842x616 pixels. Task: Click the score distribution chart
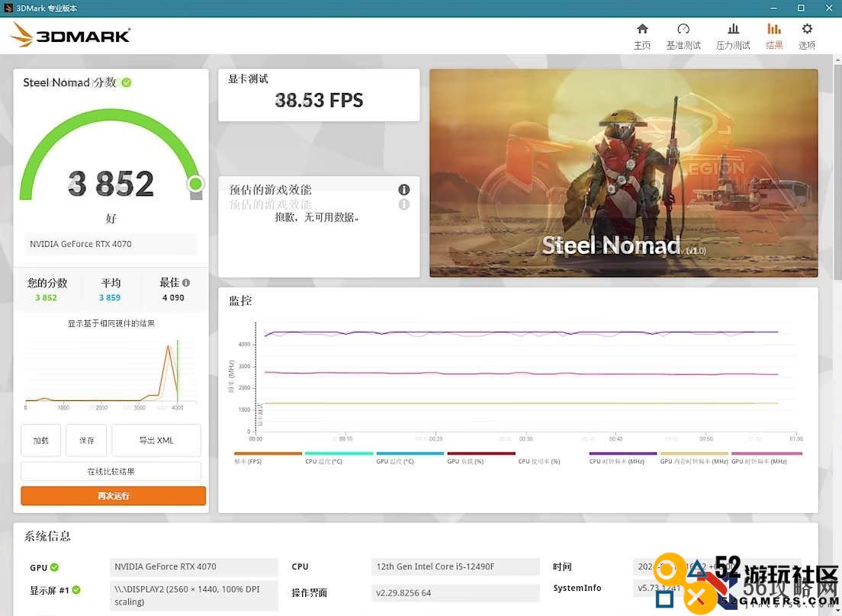(x=111, y=373)
